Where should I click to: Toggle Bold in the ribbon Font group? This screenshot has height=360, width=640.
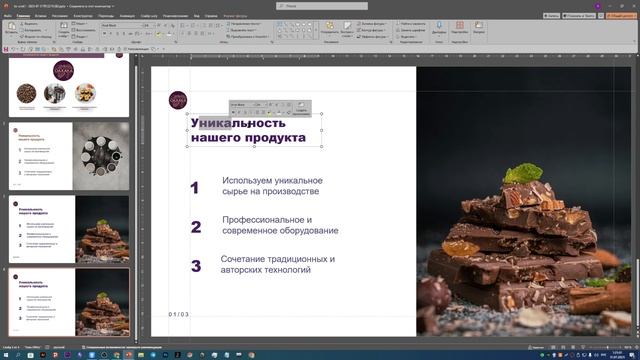(104, 33)
